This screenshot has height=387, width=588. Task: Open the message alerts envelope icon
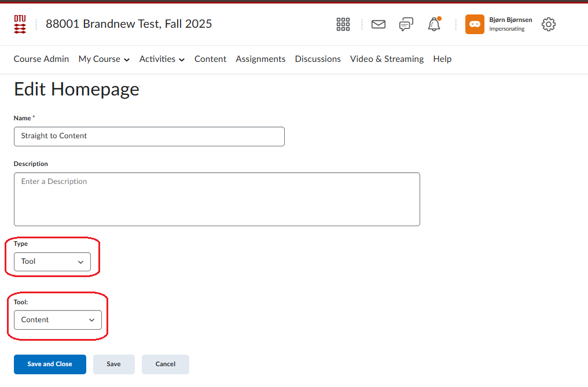[378, 24]
